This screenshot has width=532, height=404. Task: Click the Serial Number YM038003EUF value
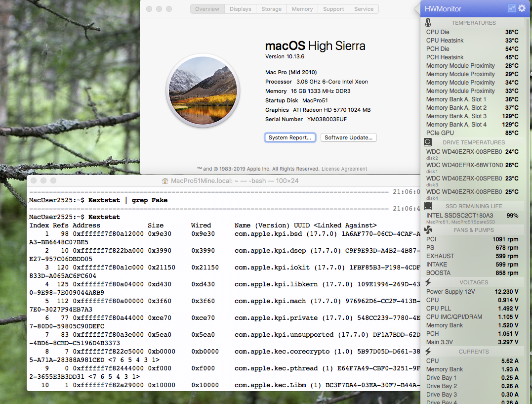327,119
